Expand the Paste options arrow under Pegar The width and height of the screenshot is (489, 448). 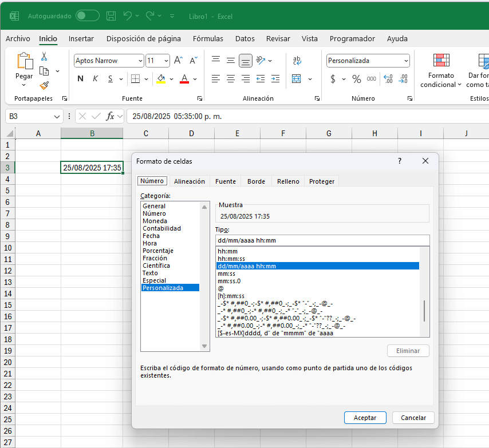tap(24, 85)
